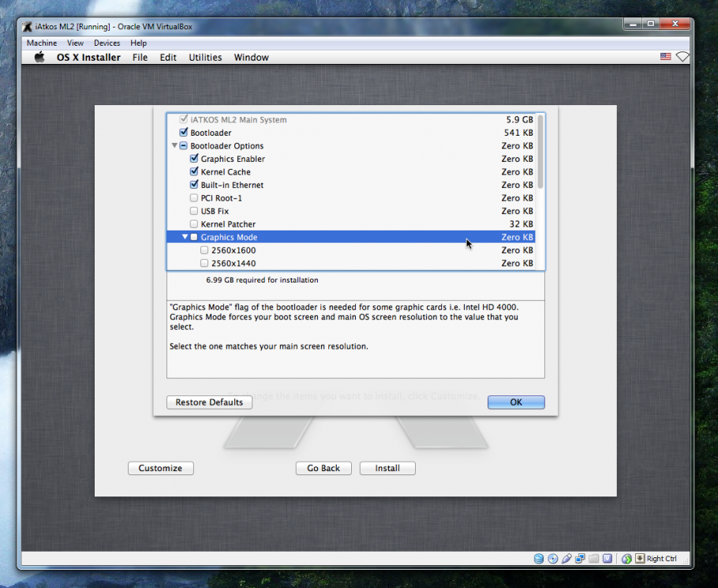Screen dimensions: 718x588
Task: Open the VirtualBox Machine menu
Action: coord(42,43)
